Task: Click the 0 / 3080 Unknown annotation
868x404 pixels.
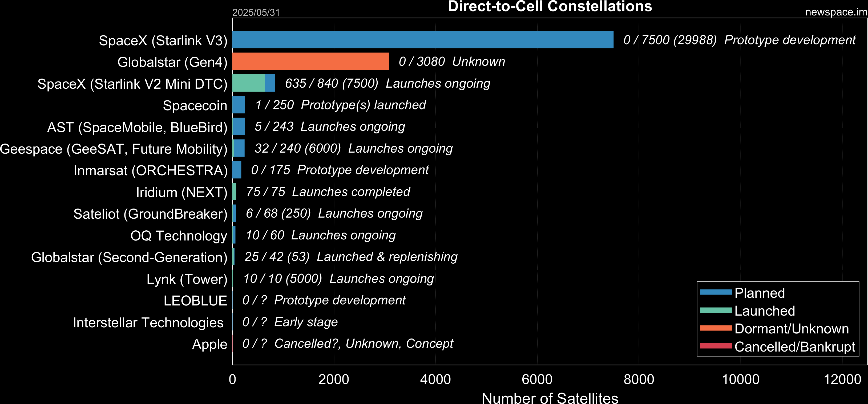Action: click(x=452, y=62)
